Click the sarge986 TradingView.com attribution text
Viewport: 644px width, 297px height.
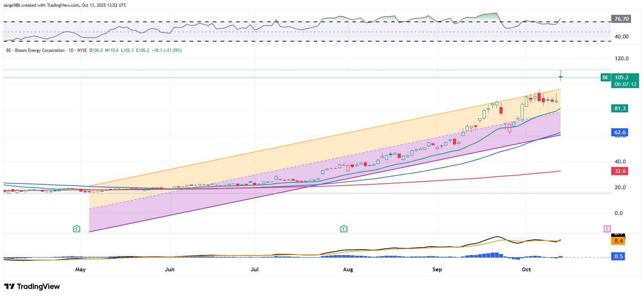coord(65,5)
